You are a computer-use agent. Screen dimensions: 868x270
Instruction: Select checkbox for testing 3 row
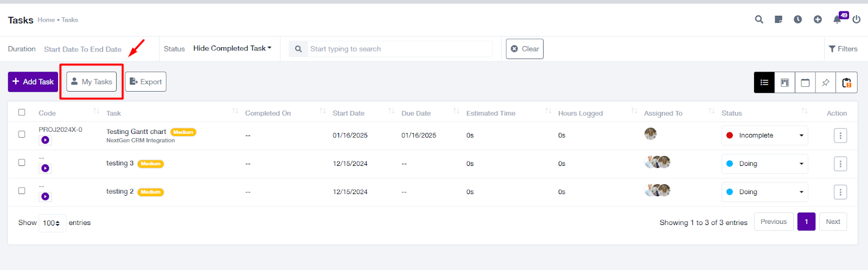pyautogui.click(x=22, y=162)
